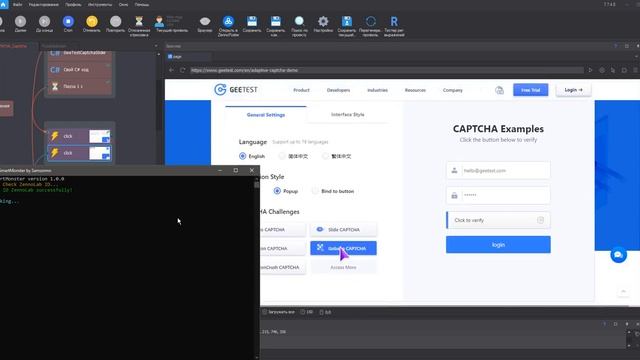The width and height of the screenshot is (640, 360).
Task: Click the Stop button in ProjectMaker toolbar
Action: point(68,21)
